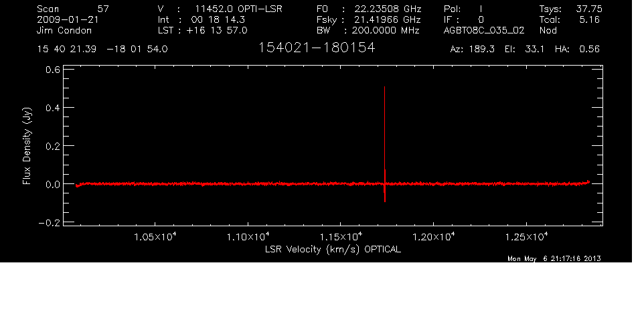644x328 pixels.
Task: Click project ID AGBT08C_035_02
Action: tap(484, 30)
